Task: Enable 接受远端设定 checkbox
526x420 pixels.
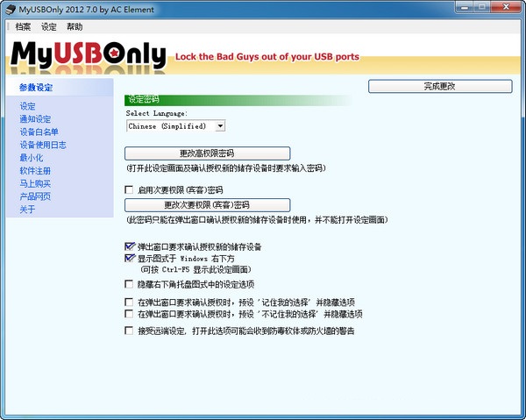Action: [x=129, y=331]
